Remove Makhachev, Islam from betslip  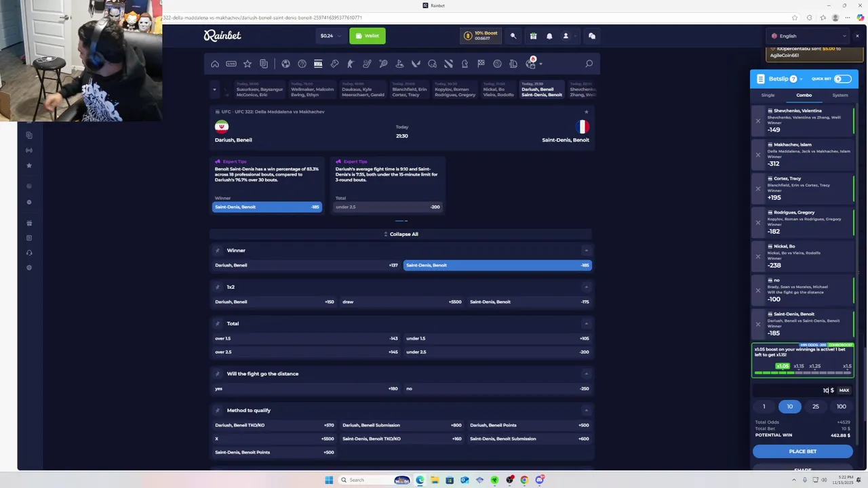coord(758,155)
